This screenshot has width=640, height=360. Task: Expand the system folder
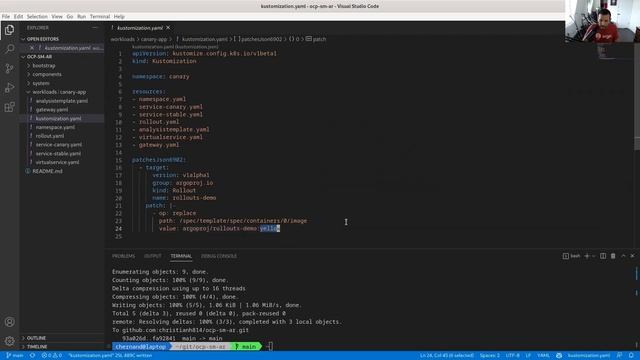point(41,83)
